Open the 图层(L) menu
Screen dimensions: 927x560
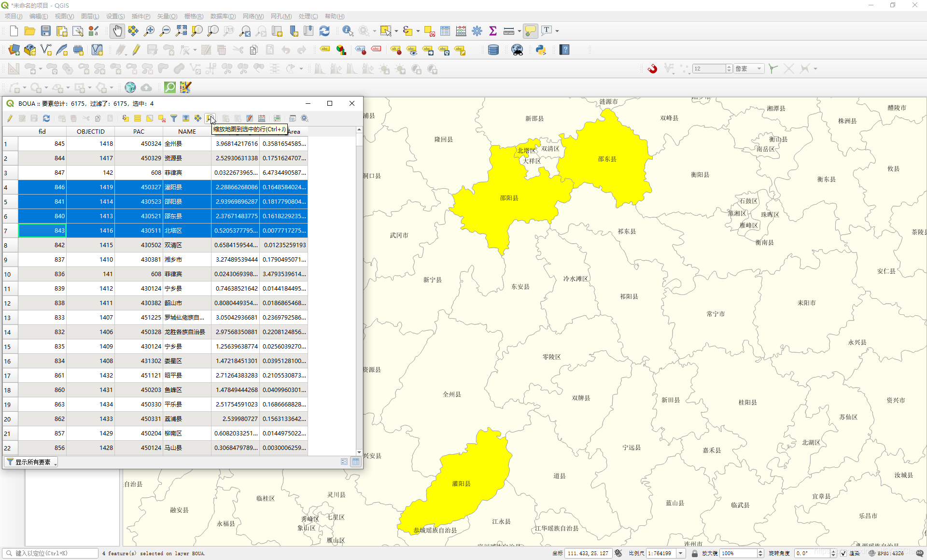coord(90,16)
